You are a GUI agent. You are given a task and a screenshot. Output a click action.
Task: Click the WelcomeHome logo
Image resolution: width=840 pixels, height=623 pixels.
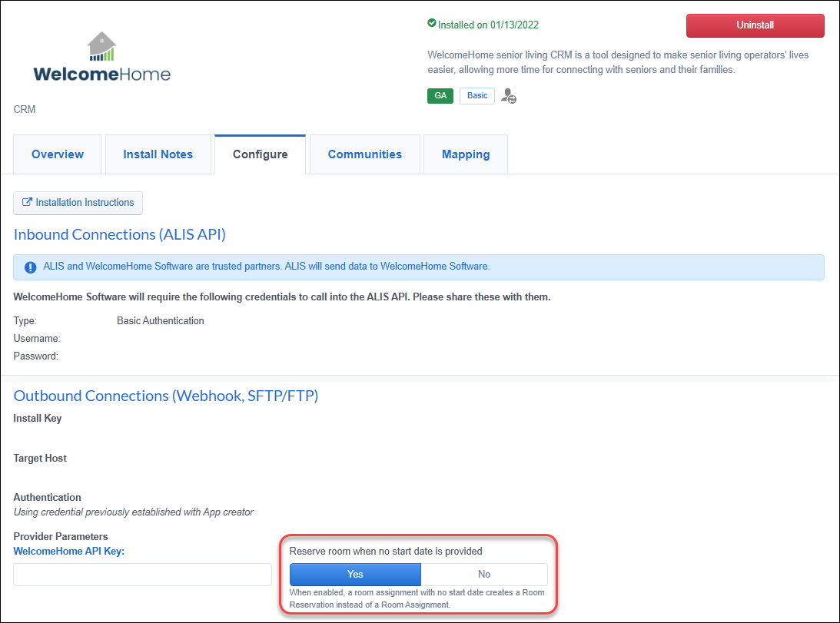(101, 57)
